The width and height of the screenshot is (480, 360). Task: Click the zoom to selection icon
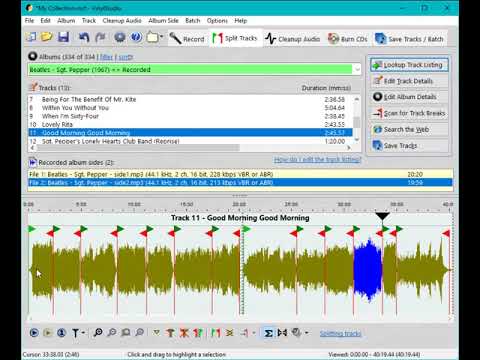(x=126, y=332)
